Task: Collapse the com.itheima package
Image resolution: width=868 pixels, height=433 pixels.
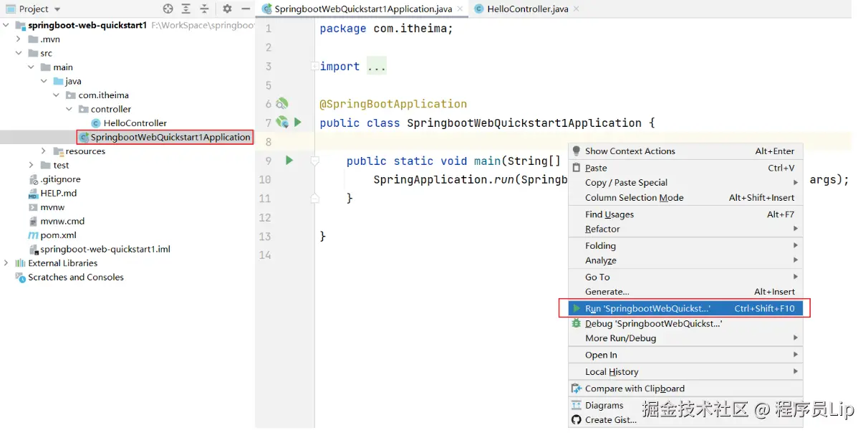Action: 57,95
